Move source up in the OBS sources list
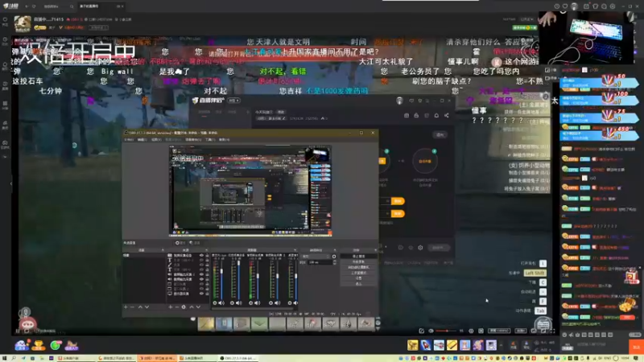 (192, 307)
